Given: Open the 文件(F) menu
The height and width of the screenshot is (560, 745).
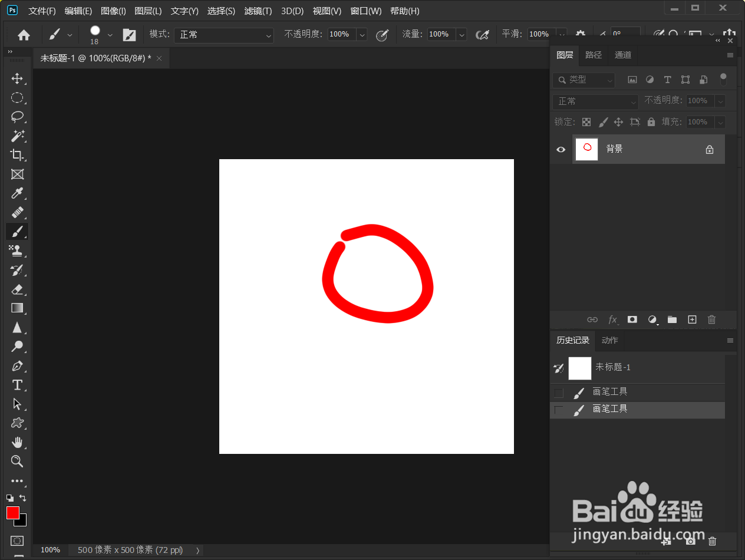Looking at the screenshot, I should [42, 11].
